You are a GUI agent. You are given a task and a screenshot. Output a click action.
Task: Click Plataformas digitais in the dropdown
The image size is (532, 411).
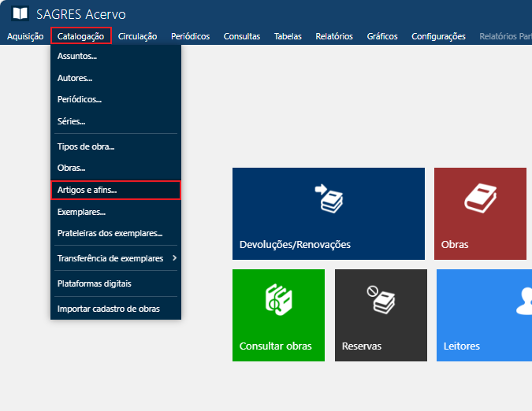click(x=95, y=283)
